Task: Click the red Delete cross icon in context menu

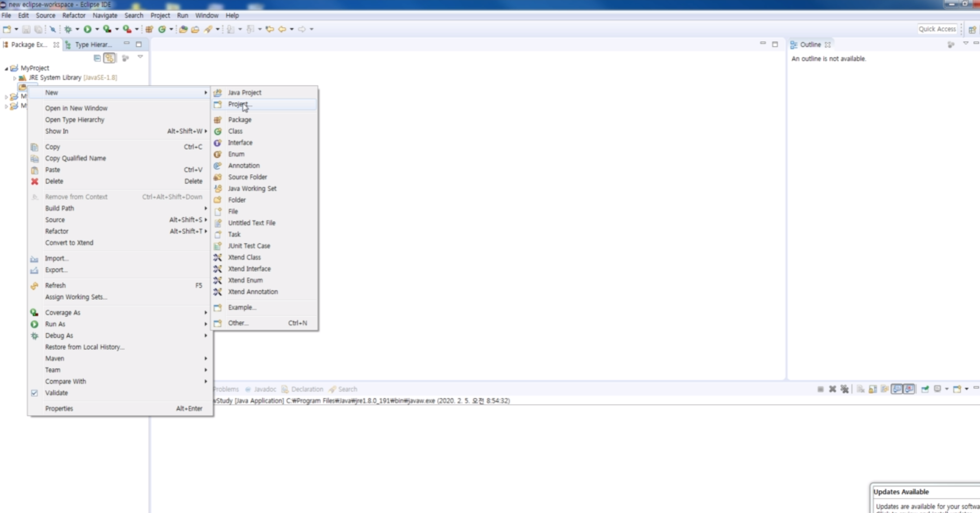Action: pyautogui.click(x=34, y=181)
